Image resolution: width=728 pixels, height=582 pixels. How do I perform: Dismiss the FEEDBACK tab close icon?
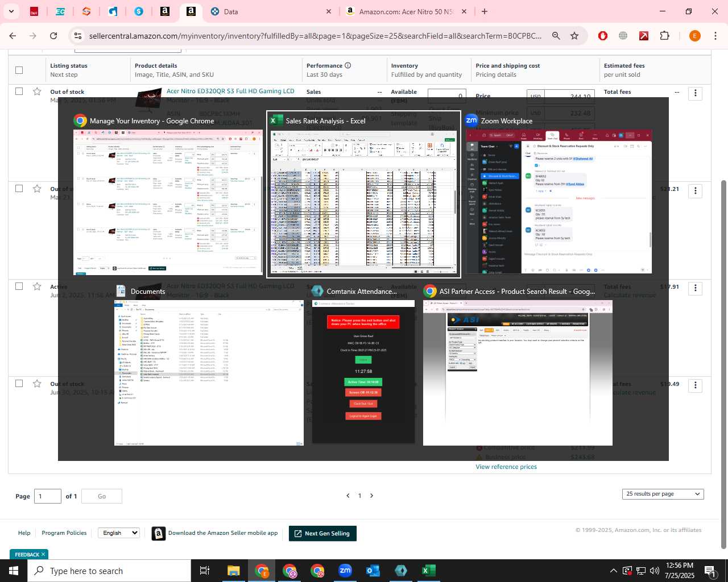point(43,554)
